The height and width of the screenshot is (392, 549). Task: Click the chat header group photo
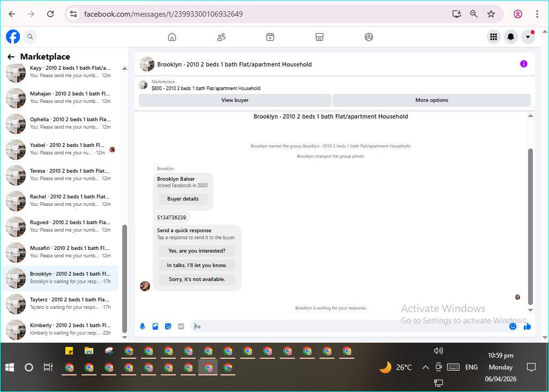pos(147,64)
